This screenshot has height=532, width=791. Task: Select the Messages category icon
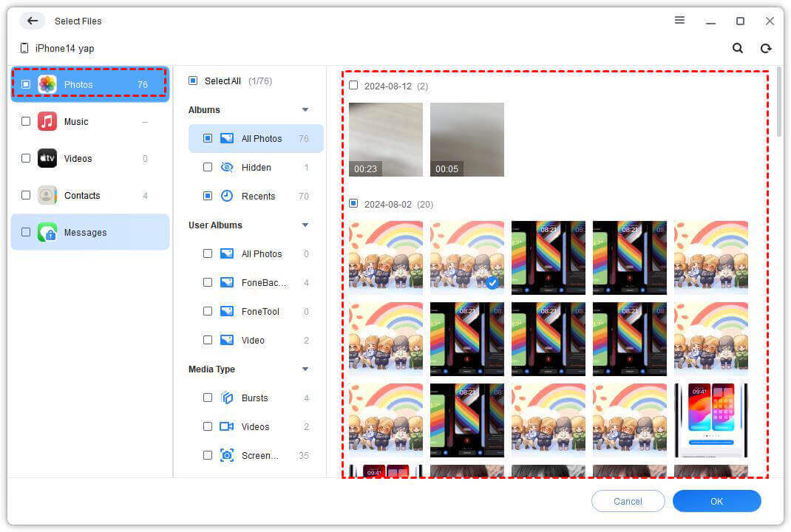point(47,233)
